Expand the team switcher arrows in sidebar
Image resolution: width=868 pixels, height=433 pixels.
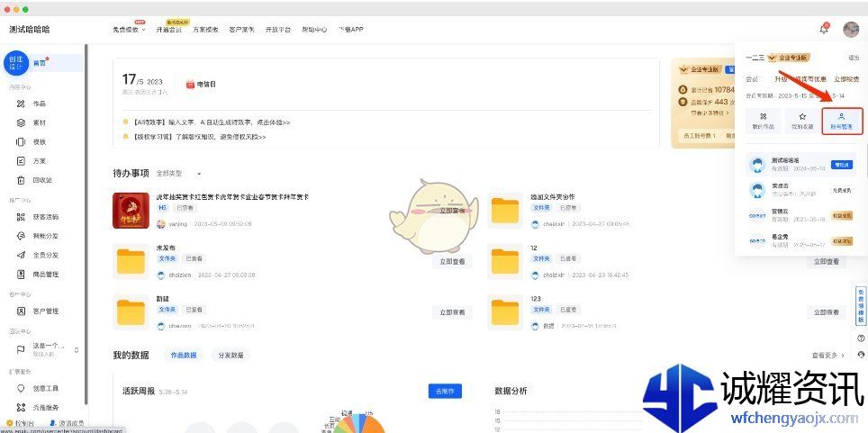pos(77,350)
